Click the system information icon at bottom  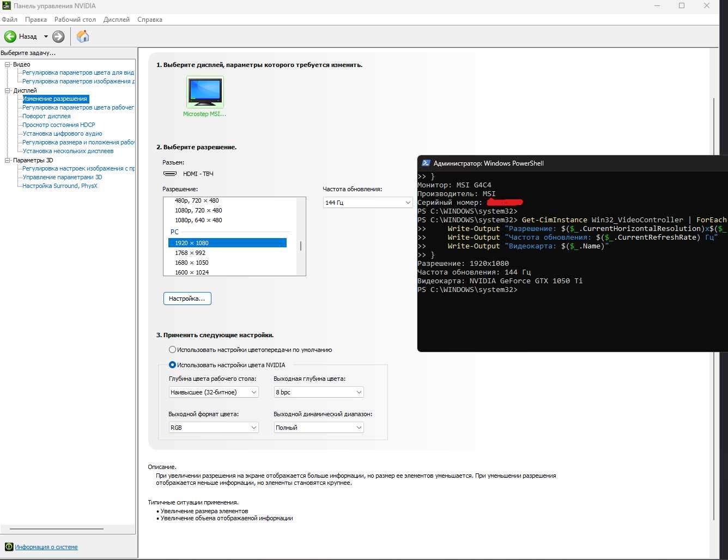coord(9,547)
